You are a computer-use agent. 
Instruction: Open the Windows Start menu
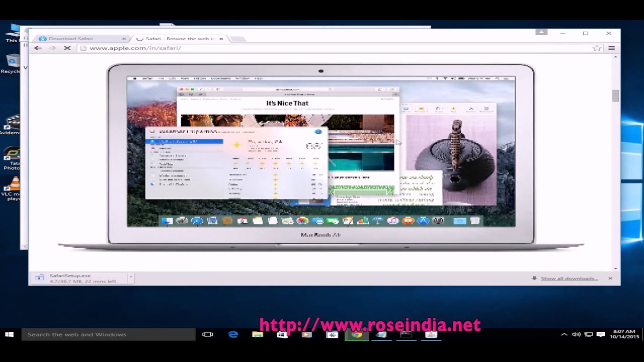click(9, 334)
